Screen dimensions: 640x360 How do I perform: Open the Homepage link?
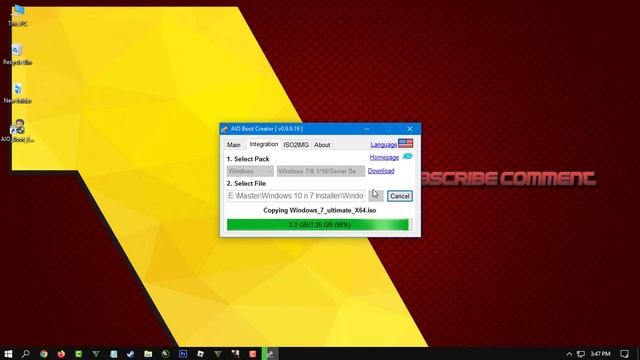pos(384,158)
